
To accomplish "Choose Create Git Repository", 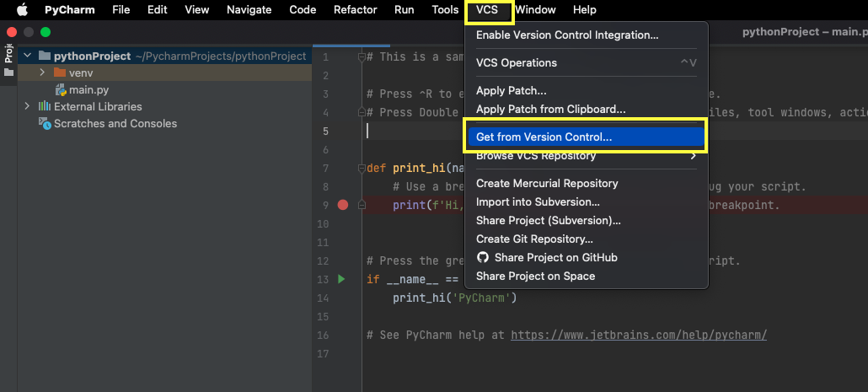I will click(x=587, y=239).
